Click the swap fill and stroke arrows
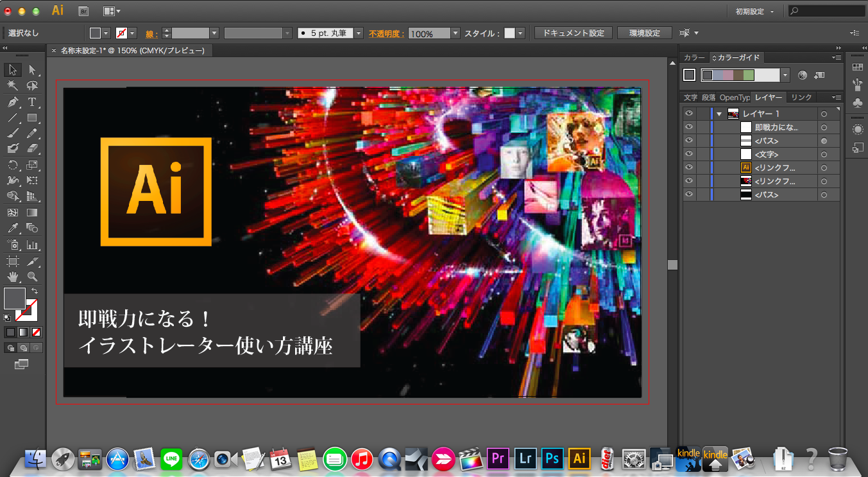Image resolution: width=868 pixels, height=477 pixels. (34, 291)
